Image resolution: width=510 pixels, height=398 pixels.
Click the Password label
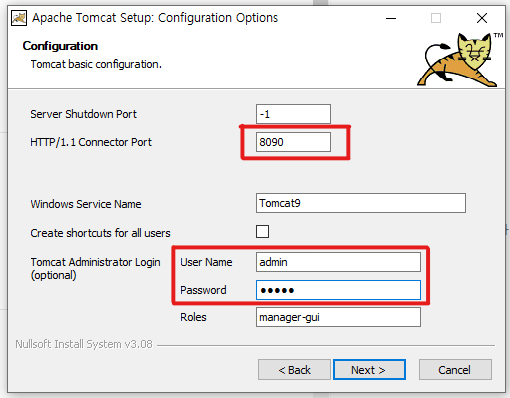click(x=203, y=290)
